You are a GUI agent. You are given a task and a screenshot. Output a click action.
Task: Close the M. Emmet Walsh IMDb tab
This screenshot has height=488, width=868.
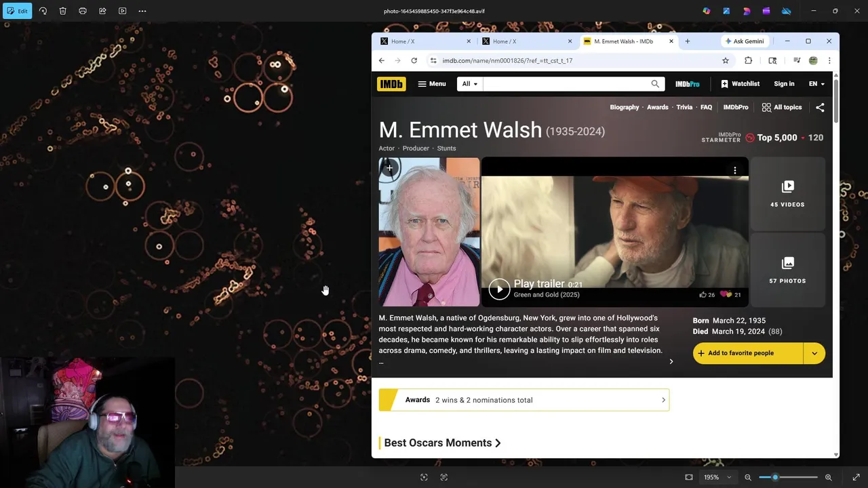(x=671, y=41)
